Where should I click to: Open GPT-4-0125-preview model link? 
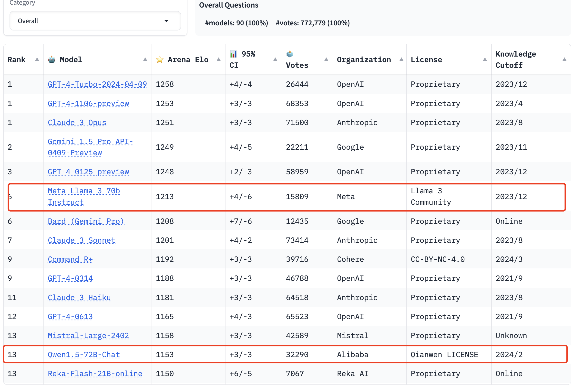tap(88, 172)
